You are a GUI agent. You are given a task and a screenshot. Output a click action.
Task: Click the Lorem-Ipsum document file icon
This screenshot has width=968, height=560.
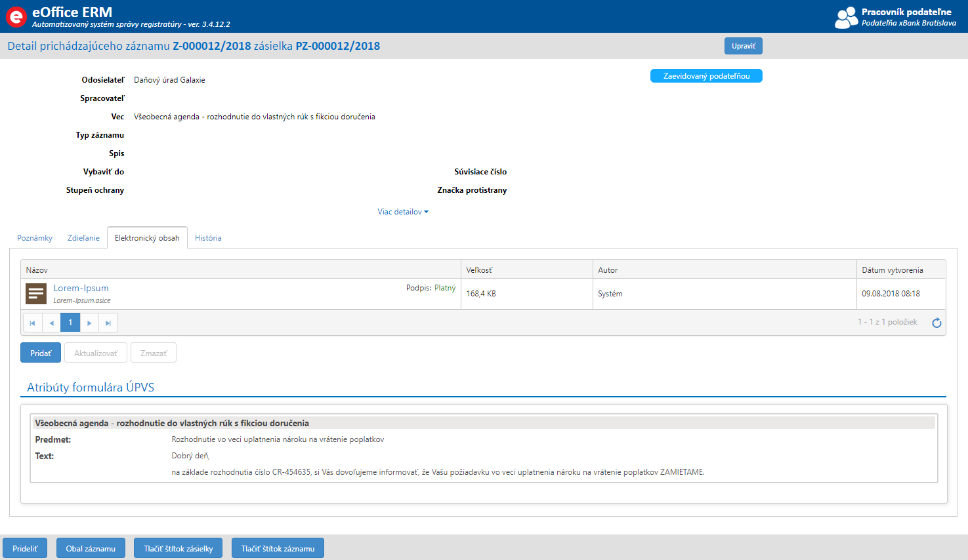pyautogui.click(x=36, y=294)
